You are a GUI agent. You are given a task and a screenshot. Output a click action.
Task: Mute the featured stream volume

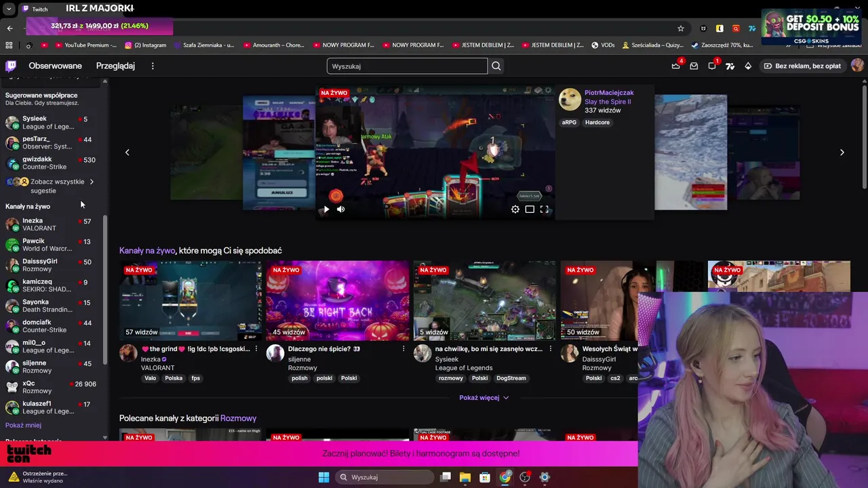pos(340,209)
